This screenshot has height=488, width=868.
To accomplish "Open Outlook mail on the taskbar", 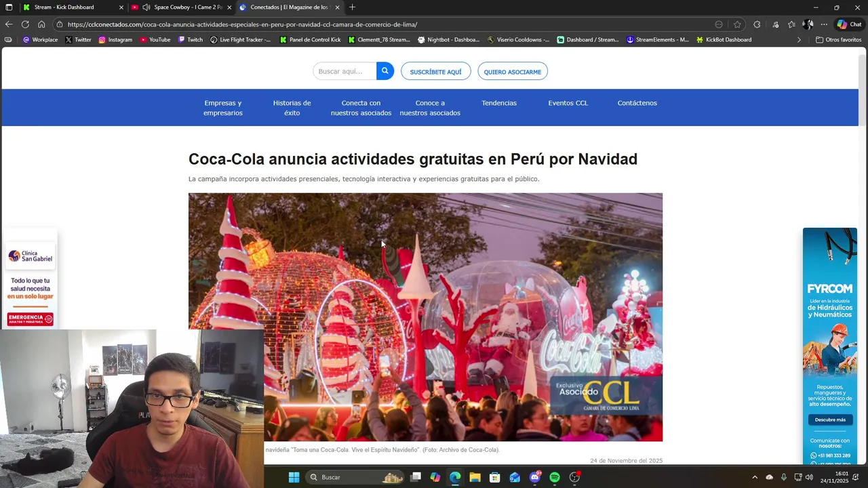I will pyautogui.click(x=515, y=477).
